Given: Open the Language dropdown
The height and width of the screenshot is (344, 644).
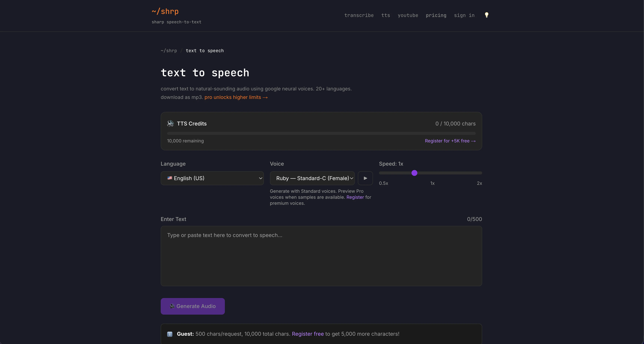Looking at the screenshot, I should click(x=212, y=178).
